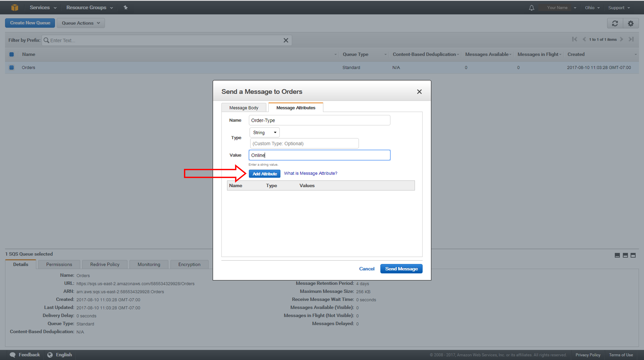Click the first pagination arrow icon

point(574,40)
